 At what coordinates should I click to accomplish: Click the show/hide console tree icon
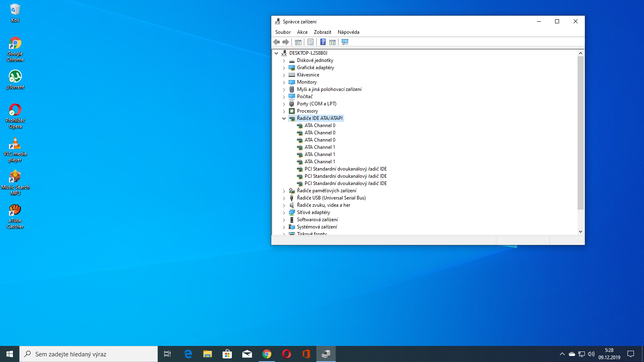[298, 42]
